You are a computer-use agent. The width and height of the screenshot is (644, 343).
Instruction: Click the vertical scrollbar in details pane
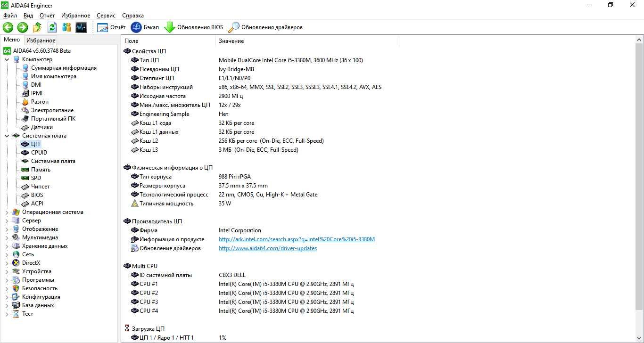pyautogui.click(x=639, y=177)
